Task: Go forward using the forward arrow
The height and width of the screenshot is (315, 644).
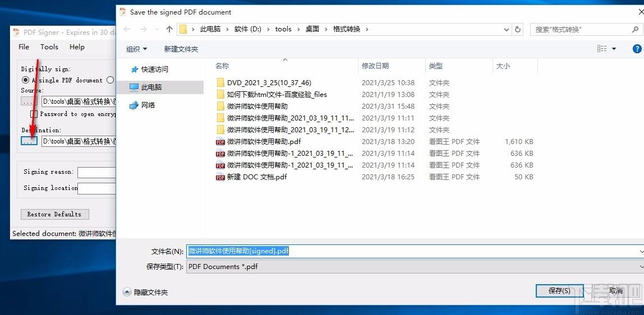Action: pyautogui.click(x=144, y=29)
